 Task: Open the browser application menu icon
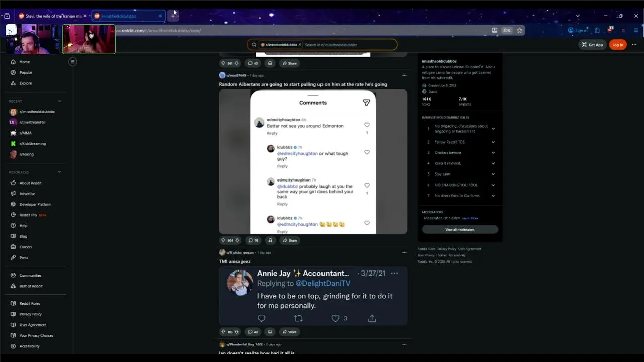coord(636,30)
